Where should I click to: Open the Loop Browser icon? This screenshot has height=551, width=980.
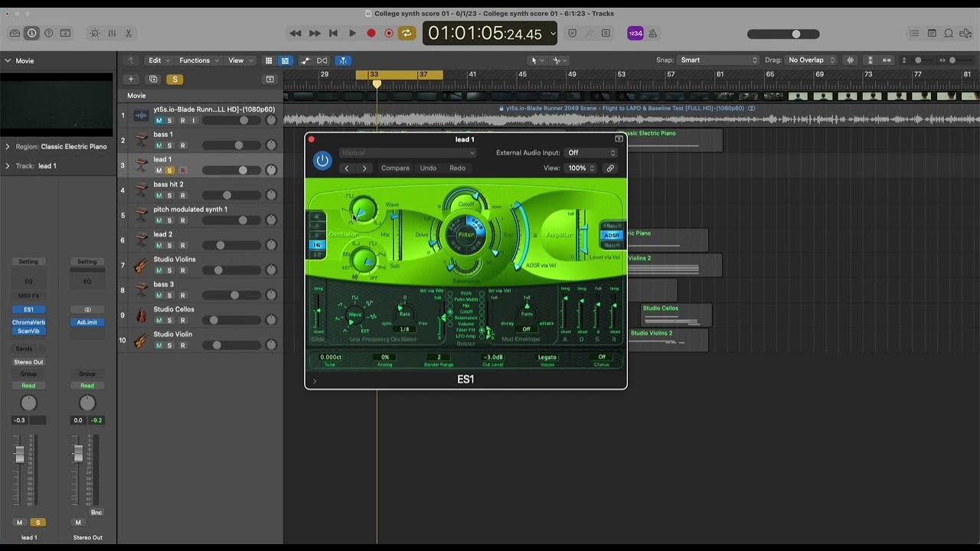(x=949, y=33)
